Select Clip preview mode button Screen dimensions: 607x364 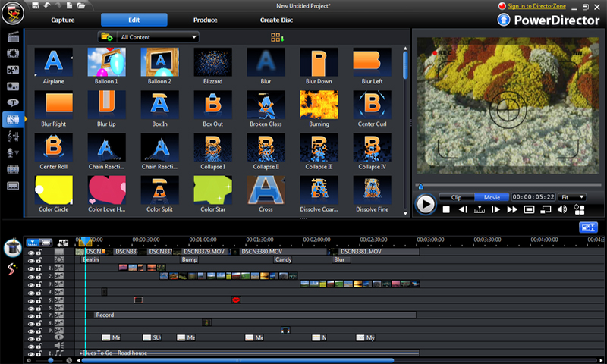point(456,197)
